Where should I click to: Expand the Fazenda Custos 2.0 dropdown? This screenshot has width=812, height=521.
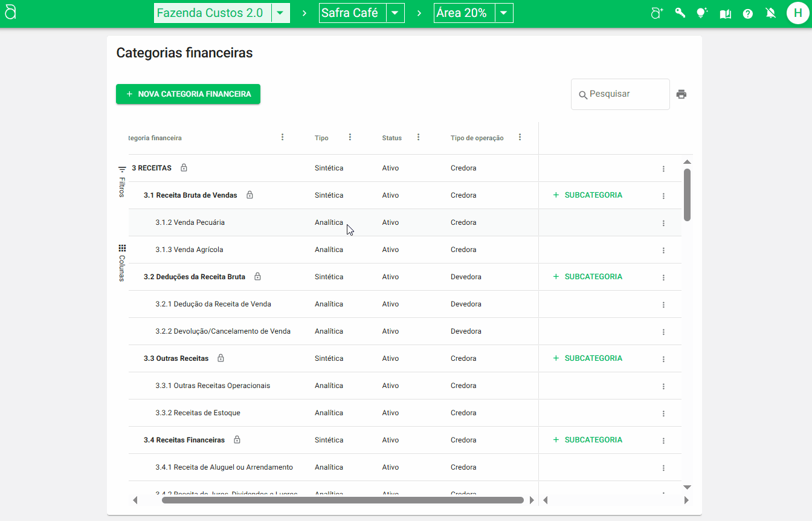(x=280, y=13)
